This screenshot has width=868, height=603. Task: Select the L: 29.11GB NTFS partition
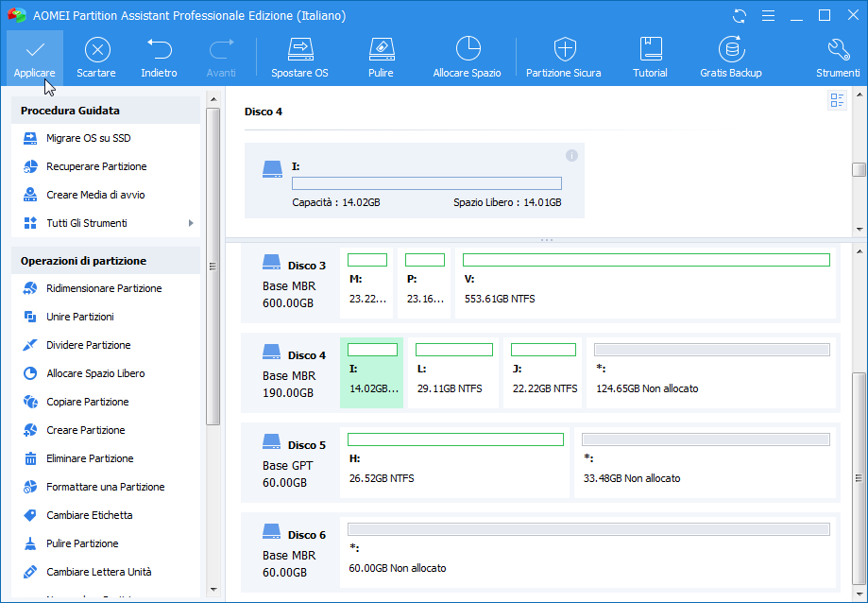453,373
